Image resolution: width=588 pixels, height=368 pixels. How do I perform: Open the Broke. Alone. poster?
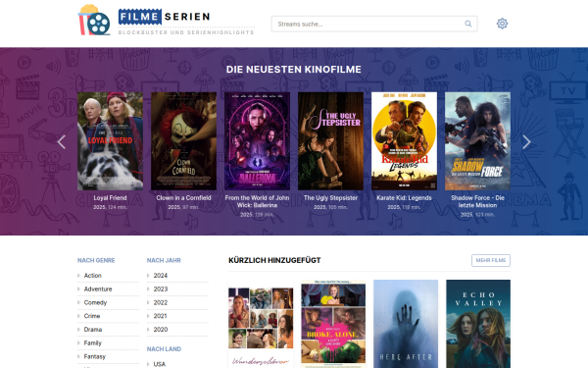[333, 324]
